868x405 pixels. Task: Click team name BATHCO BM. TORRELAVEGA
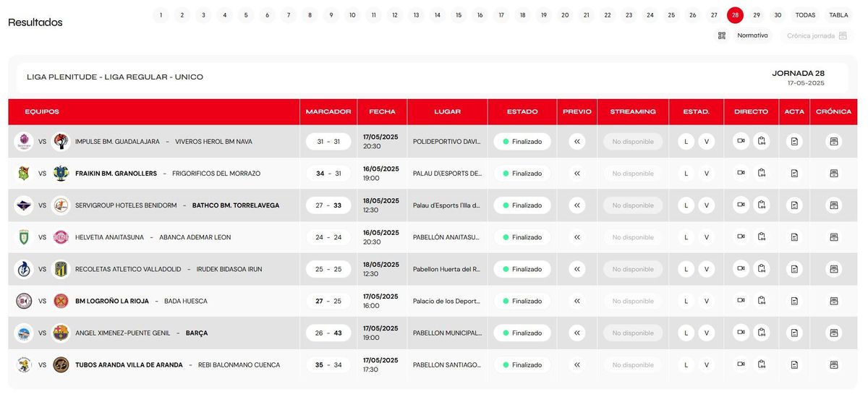point(236,205)
